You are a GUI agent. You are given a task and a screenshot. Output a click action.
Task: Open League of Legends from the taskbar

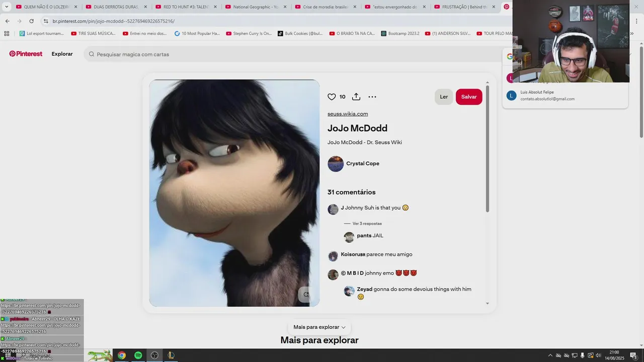point(171,355)
